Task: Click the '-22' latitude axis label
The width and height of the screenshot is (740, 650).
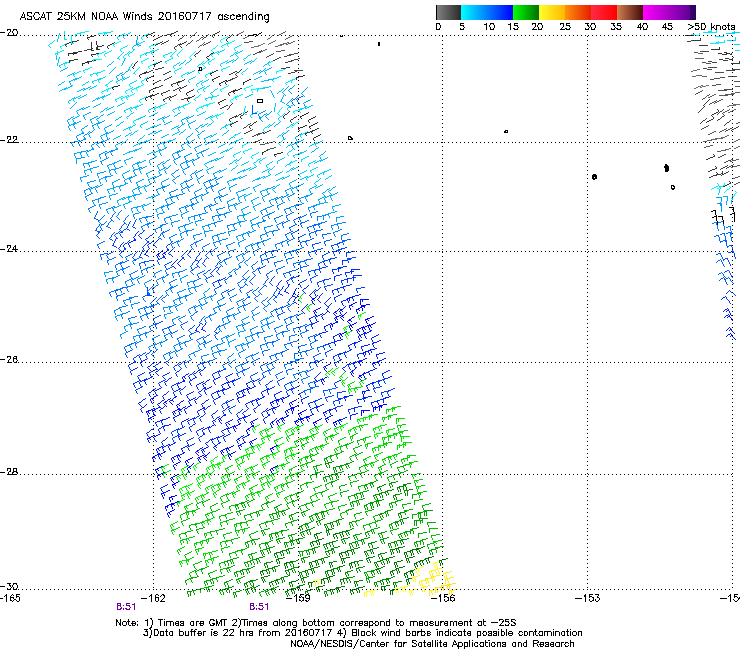Action: [9, 140]
